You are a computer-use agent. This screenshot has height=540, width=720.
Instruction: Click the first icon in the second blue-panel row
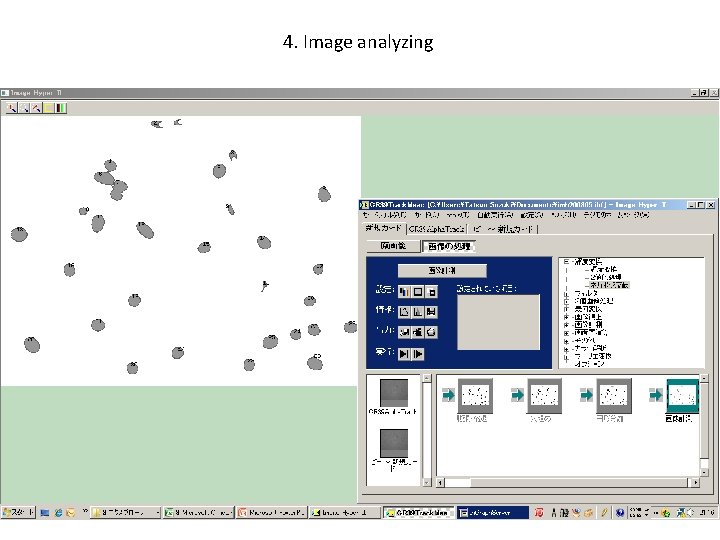[x=405, y=312]
